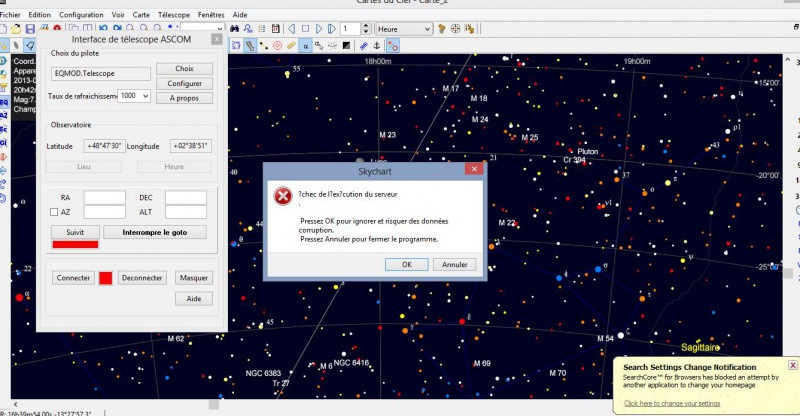Click the red tracking status bar under Suivit

point(75,244)
